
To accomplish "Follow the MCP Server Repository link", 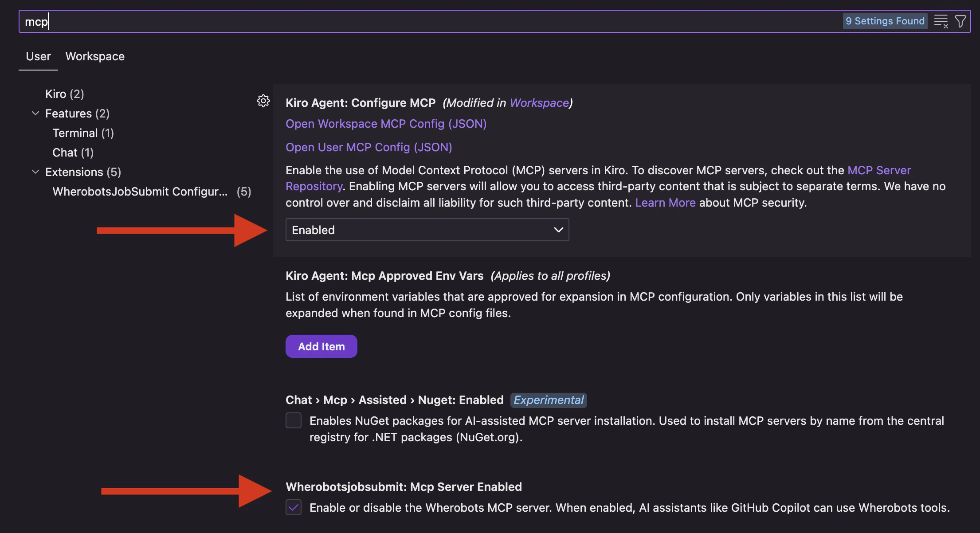I will [x=879, y=170].
